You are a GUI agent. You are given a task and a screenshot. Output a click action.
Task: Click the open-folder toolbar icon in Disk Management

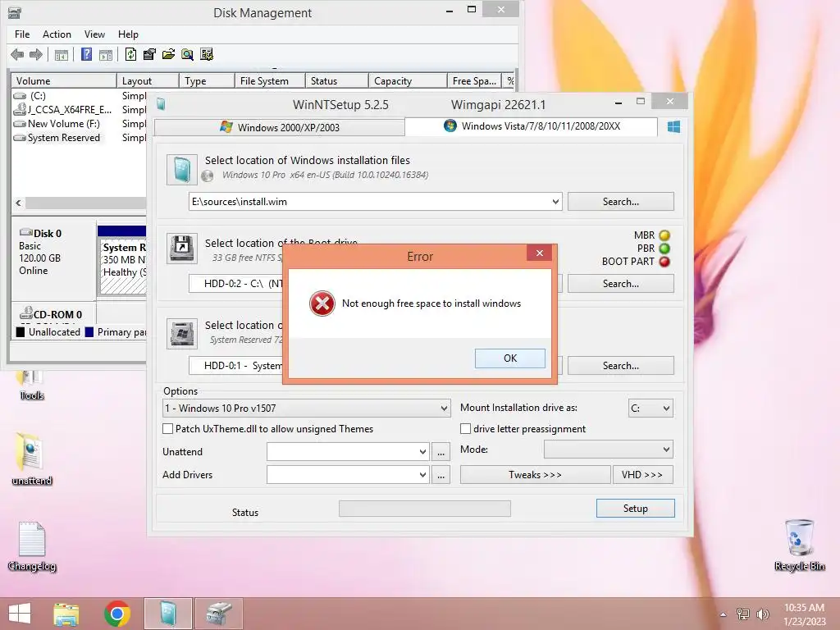[168, 54]
